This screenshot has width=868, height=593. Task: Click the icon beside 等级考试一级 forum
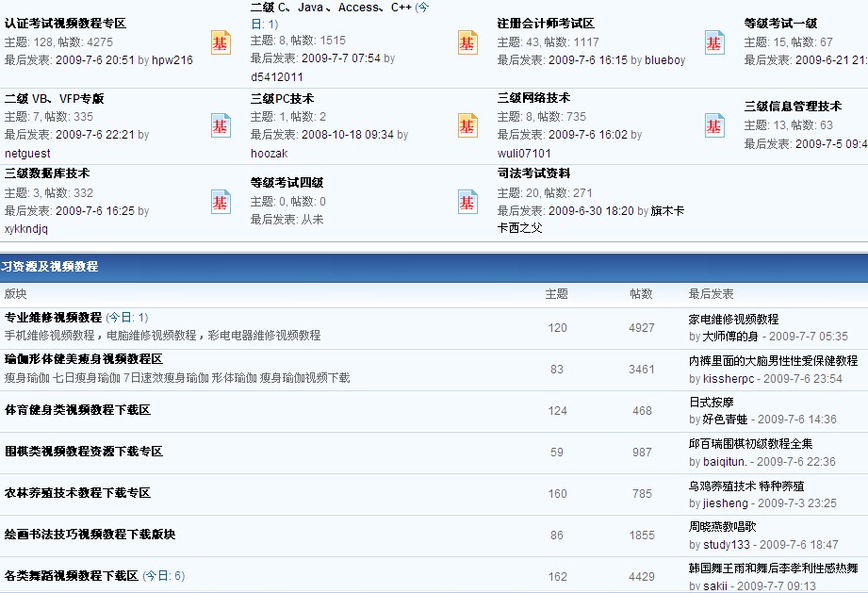714,42
